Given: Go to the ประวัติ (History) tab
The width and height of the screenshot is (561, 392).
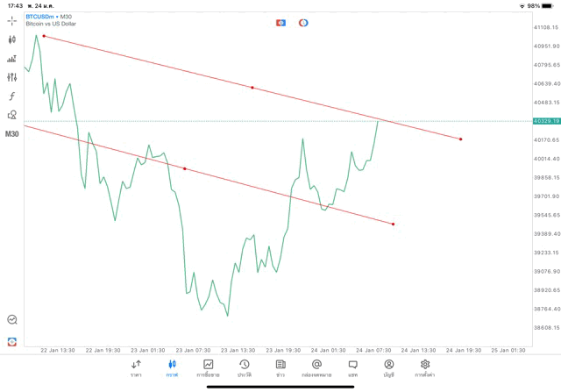Looking at the screenshot, I should (244, 367).
